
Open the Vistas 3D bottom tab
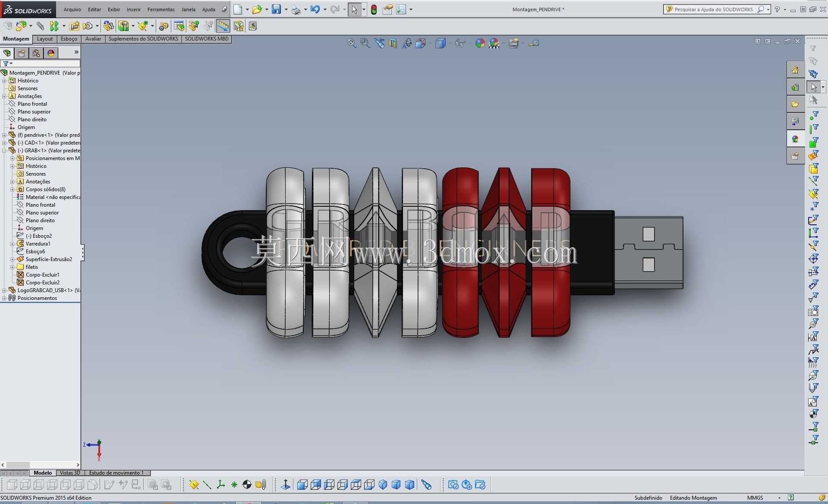[70, 473]
